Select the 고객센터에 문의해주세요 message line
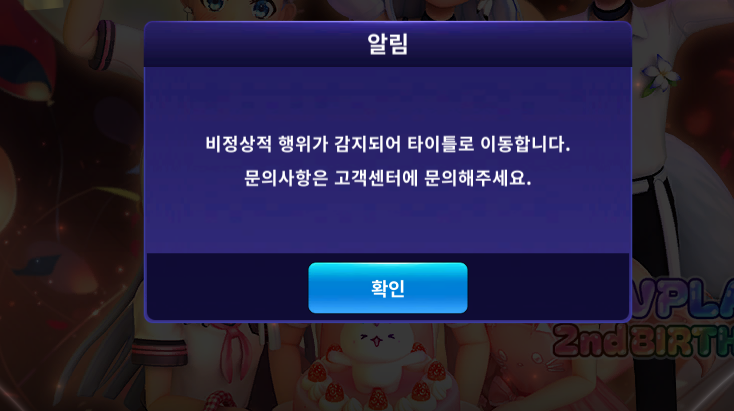734x411 pixels. [388, 178]
